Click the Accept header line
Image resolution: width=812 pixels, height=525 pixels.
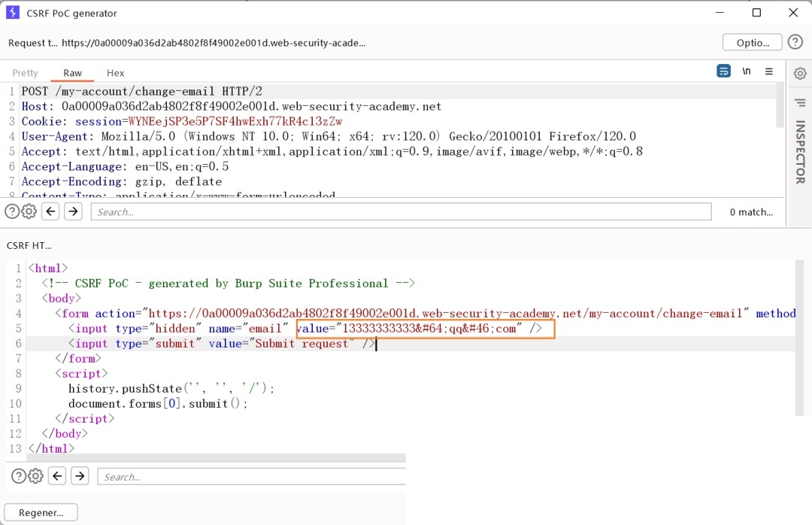click(332, 151)
